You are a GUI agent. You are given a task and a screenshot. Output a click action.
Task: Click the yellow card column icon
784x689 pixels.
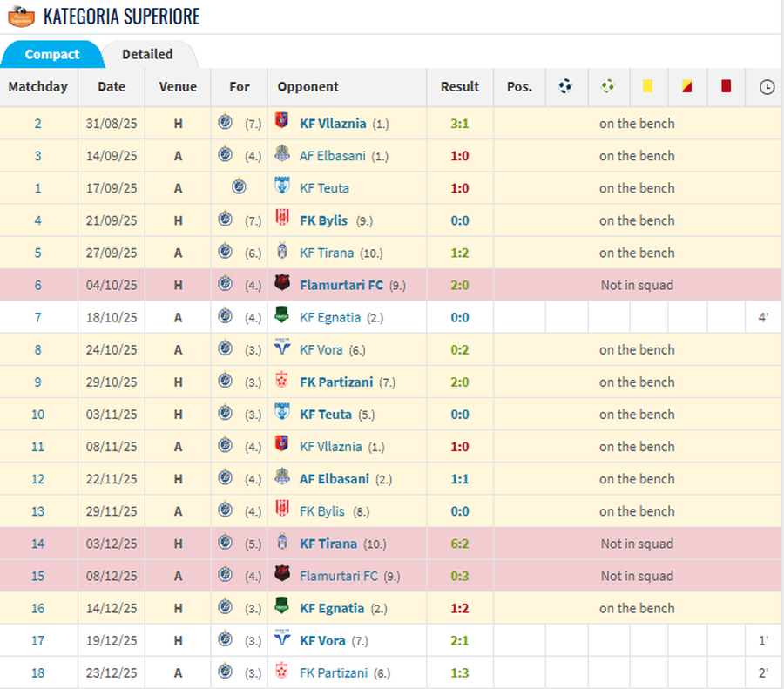tap(647, 86)
